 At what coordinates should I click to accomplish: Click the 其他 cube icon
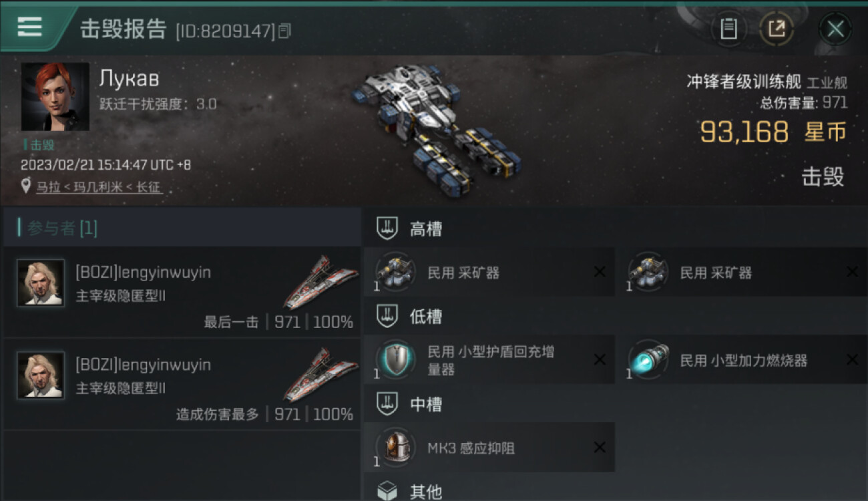pyautogui.click(x=387, y=492)
